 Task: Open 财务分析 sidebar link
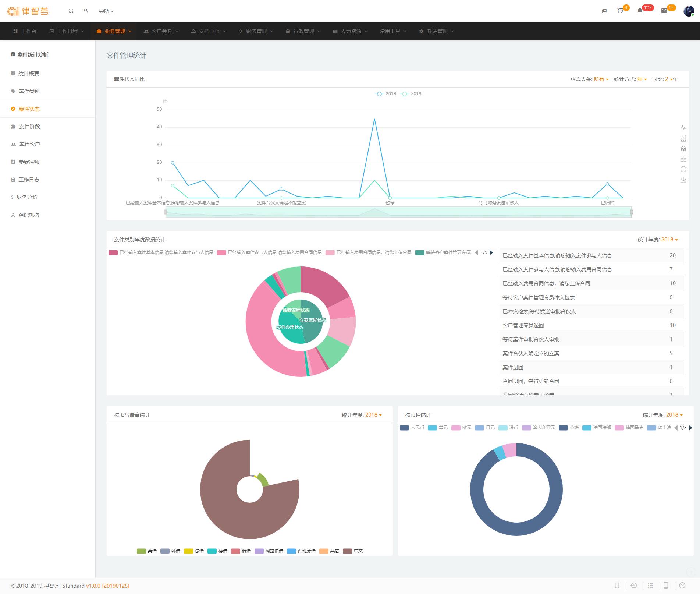point(27,197)
